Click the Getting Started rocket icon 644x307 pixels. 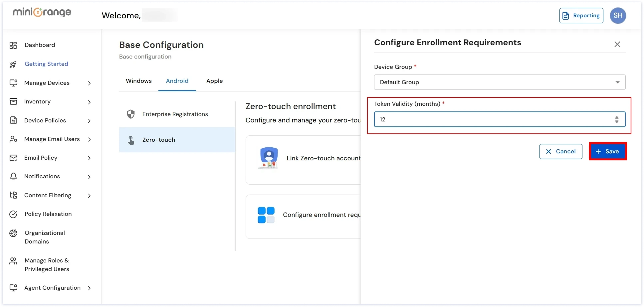(x=13, y=64)
